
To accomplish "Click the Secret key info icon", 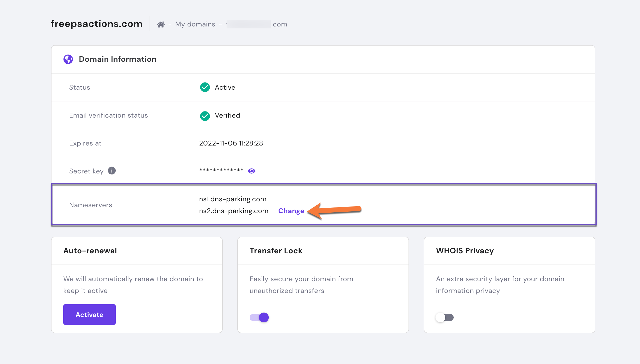I will pos(112,171).
